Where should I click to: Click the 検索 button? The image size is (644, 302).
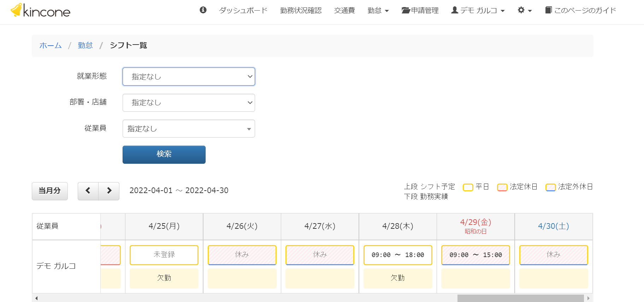tap(164, 155)
